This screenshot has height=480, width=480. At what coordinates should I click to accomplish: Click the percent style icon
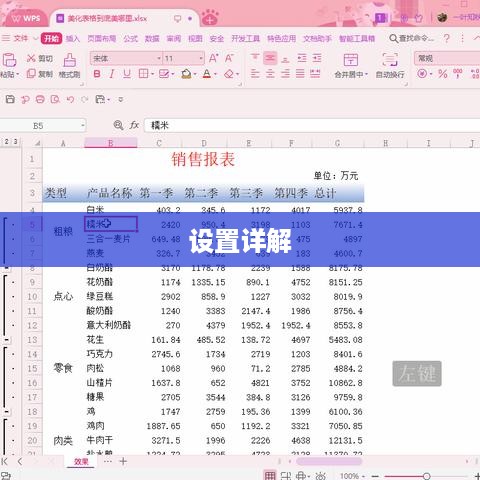click(x=443, y=74)
